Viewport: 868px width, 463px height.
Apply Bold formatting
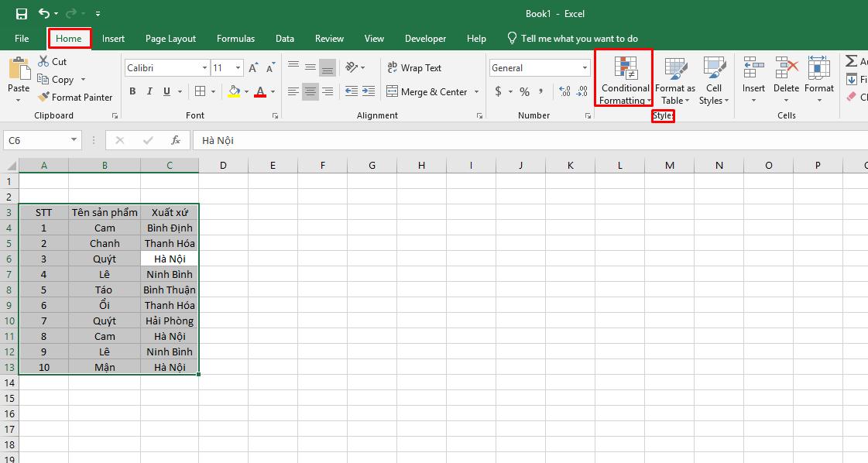133,91
